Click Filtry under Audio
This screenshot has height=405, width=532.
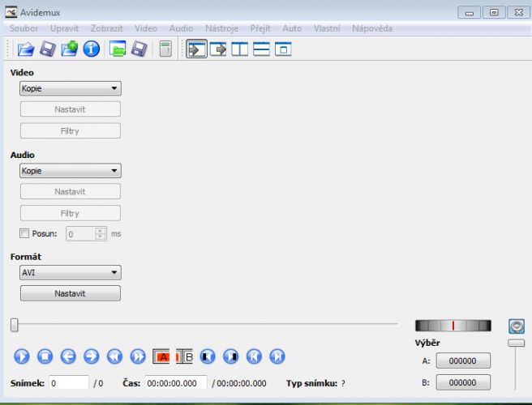pyautogui.click(x=71, y=213)
